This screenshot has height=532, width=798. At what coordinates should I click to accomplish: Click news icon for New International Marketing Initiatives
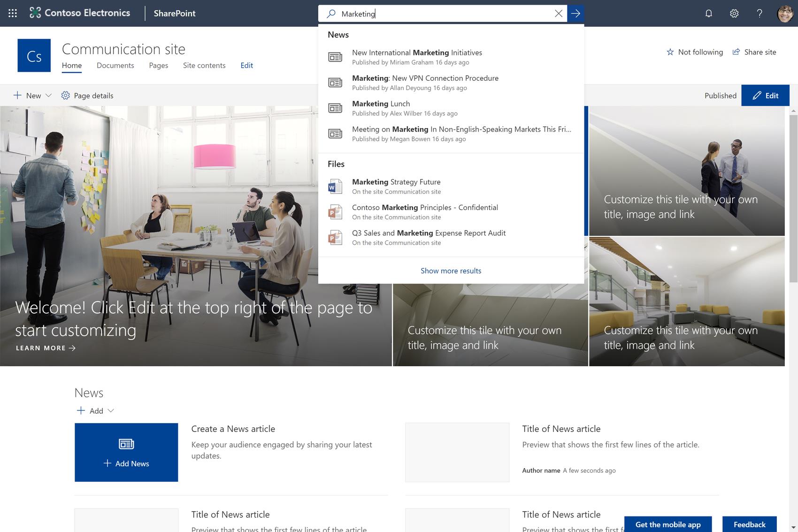pyautogui.click(x=335, y=57)
